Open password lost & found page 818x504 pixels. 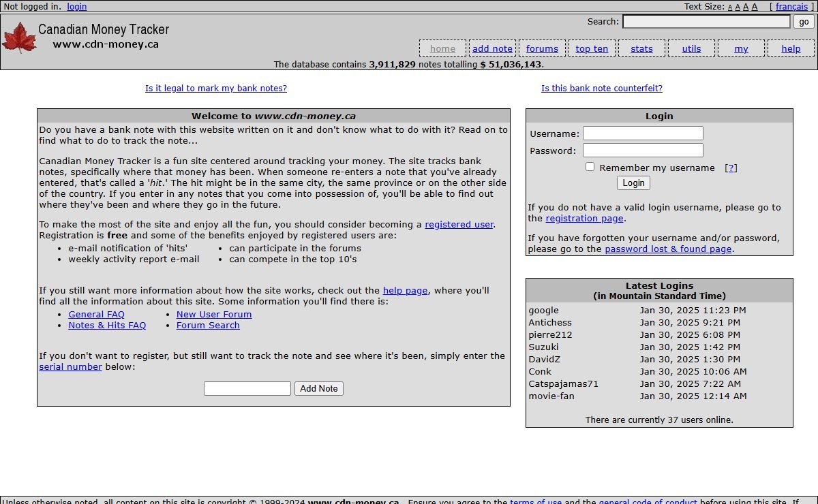(668, 249)
